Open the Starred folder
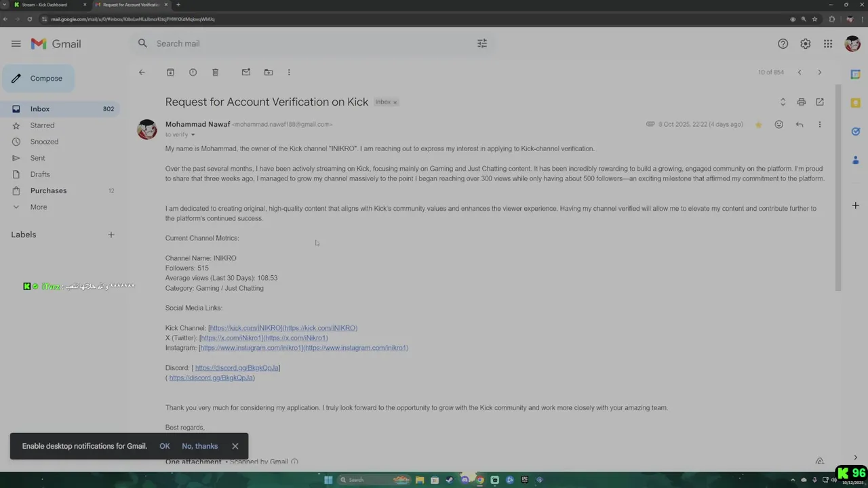868x488 pixels. click(x=60, y=125)
